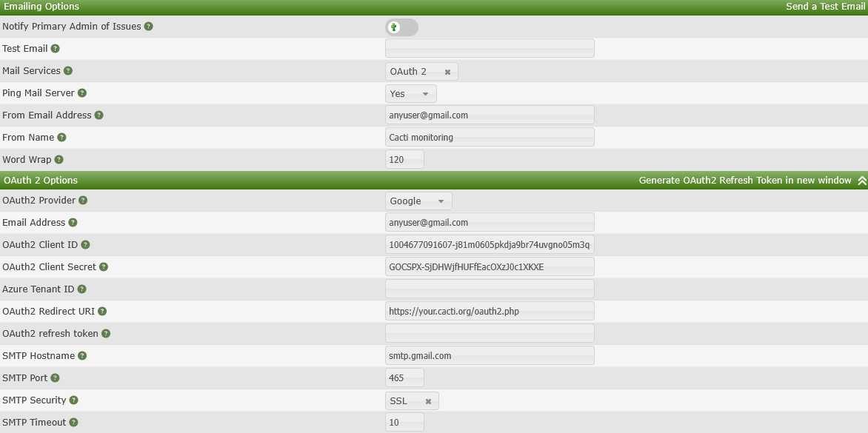This screenshot has width=868, height=433.
Task: Show help for OAuth2 Provider
Action: click(83, 200)
